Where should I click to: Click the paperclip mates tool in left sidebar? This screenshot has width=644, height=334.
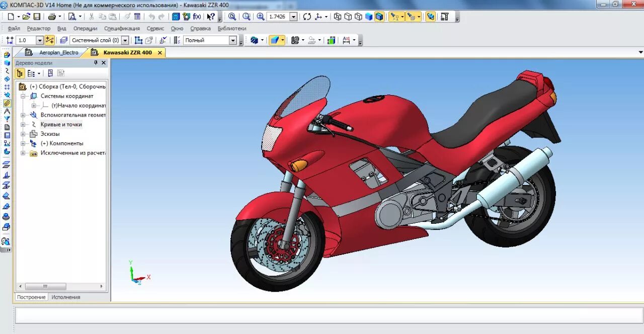tap(7, 103)
